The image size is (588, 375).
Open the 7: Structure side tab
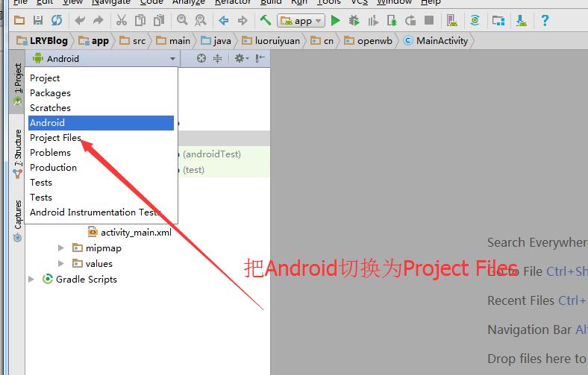[x=18, y=154]
